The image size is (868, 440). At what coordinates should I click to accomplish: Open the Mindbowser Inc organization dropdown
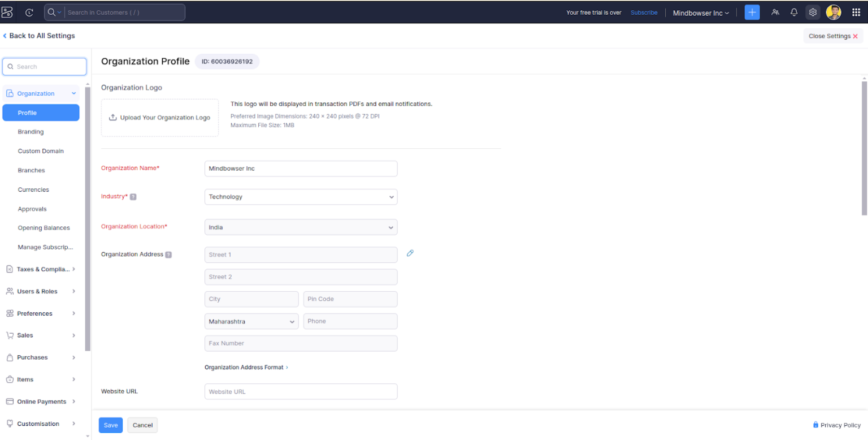click(x=700, y=12)
